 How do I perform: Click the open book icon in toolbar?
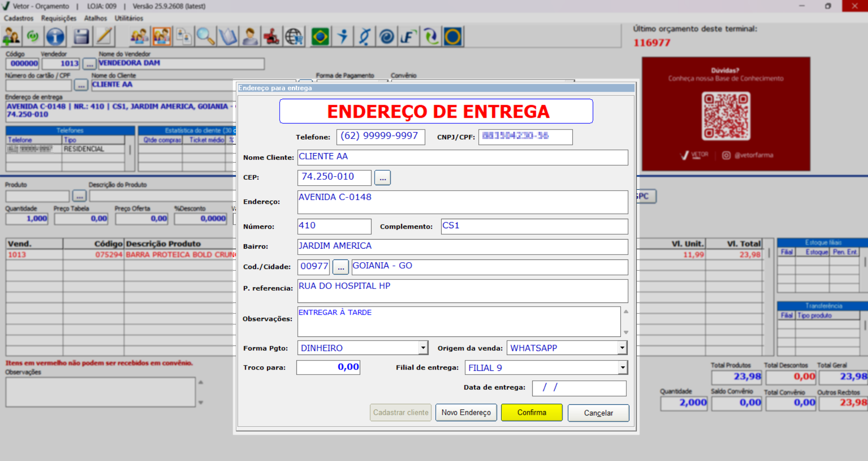coord(228,37)
